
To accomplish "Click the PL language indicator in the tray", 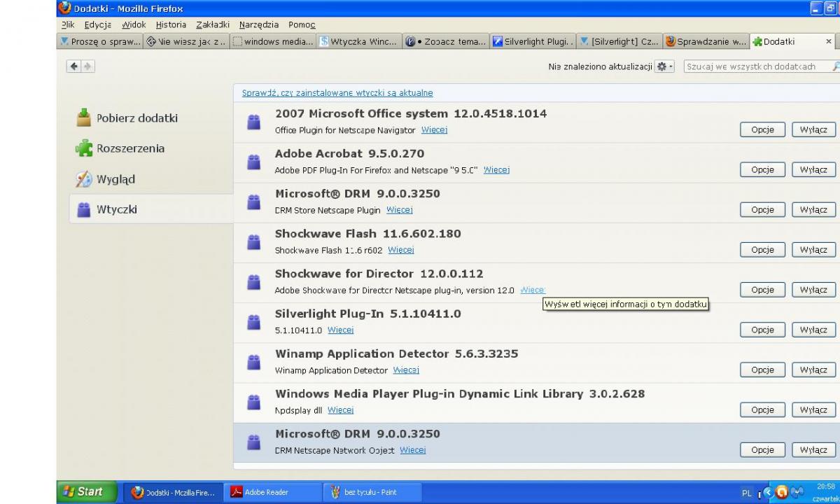I will pos(747,493).
